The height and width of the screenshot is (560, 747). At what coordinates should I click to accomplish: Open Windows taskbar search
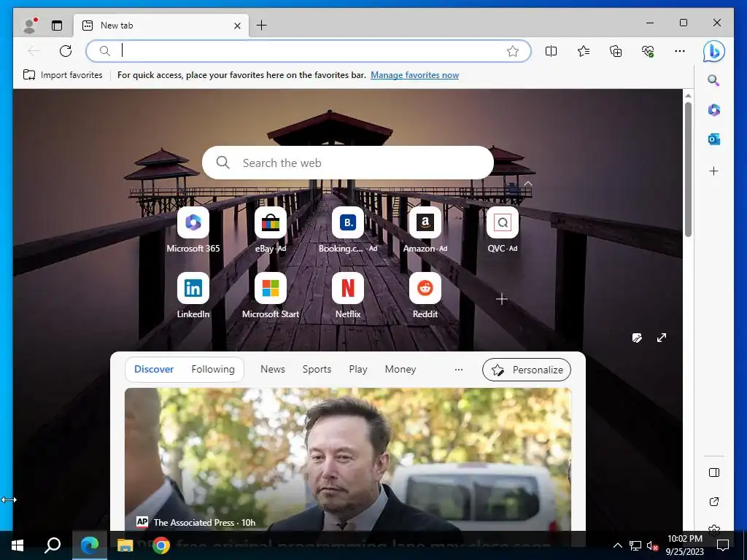[53, 545]
